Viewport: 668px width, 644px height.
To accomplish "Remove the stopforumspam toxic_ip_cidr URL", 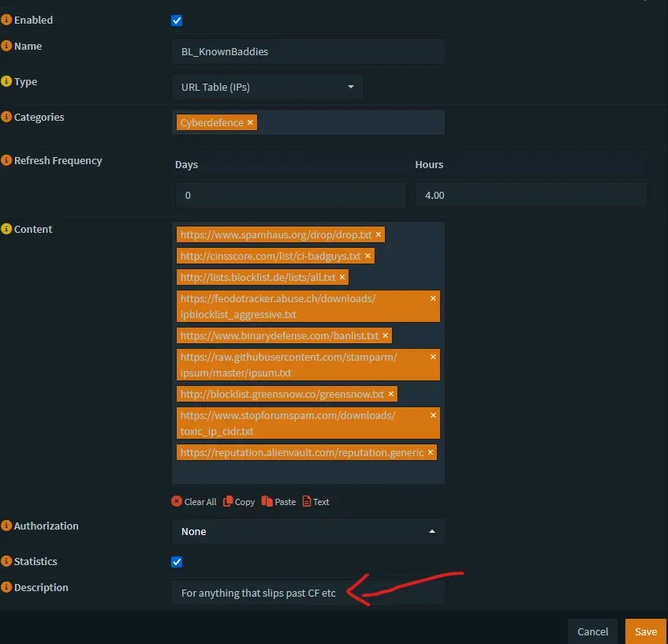I will 433,415.
